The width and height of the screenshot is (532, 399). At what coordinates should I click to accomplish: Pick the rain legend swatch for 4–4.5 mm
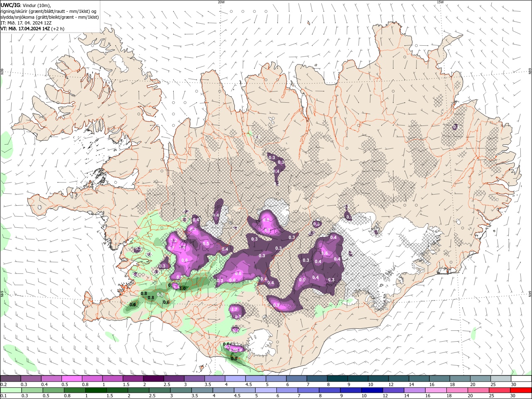tap(223, 390)
